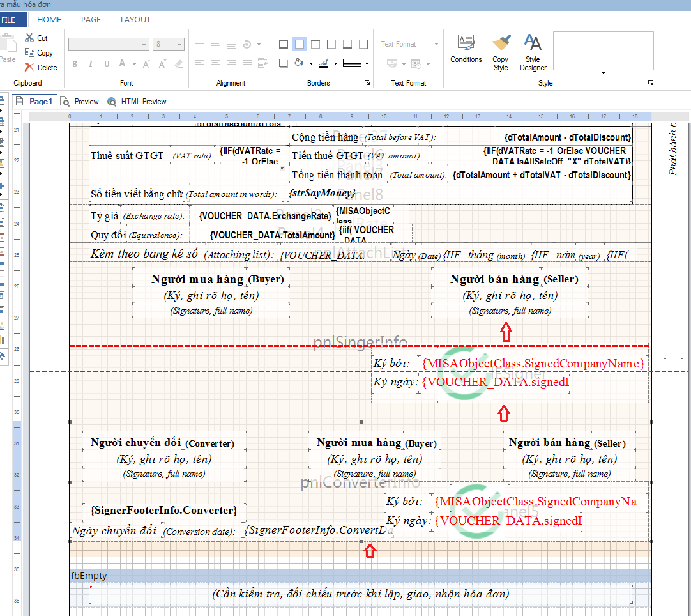The image size is (691, 616).
Task: Click the all borders icon
Action: (x=284, y=44)
